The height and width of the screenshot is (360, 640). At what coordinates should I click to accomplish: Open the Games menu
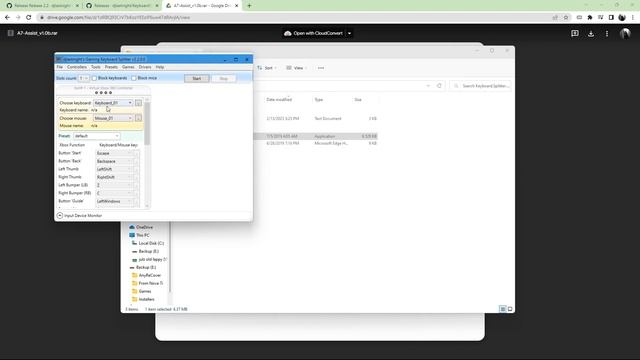(x=128, y=67)
